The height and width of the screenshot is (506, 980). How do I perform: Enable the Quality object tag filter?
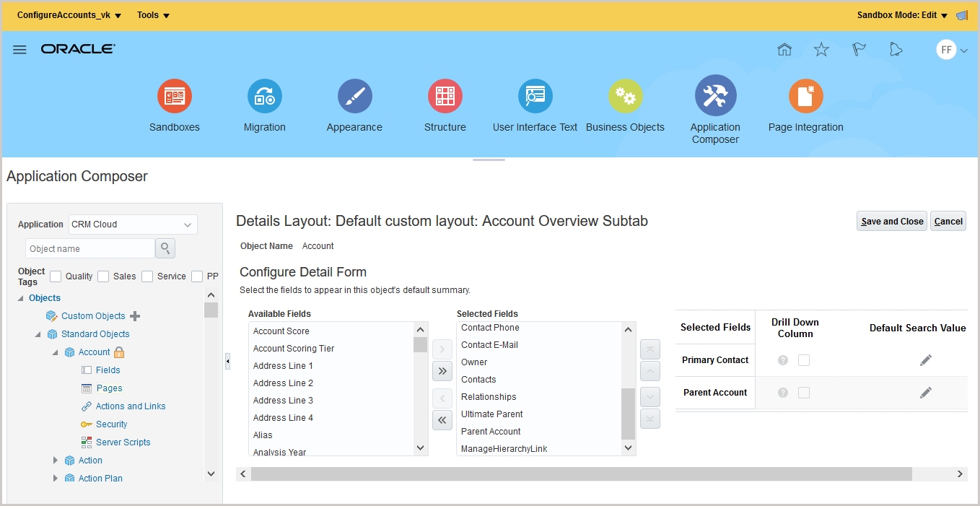click(x=55, y=276)
